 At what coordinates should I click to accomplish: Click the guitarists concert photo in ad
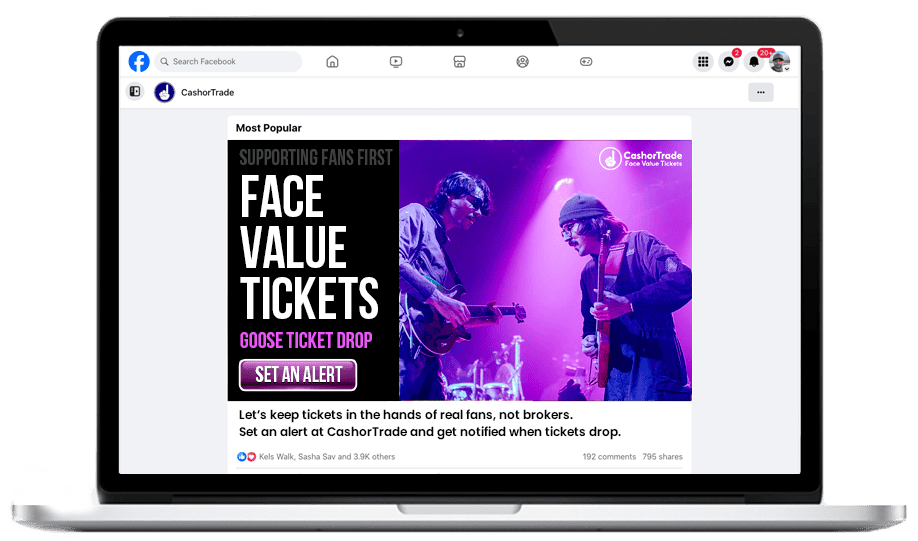coord(545,270)
